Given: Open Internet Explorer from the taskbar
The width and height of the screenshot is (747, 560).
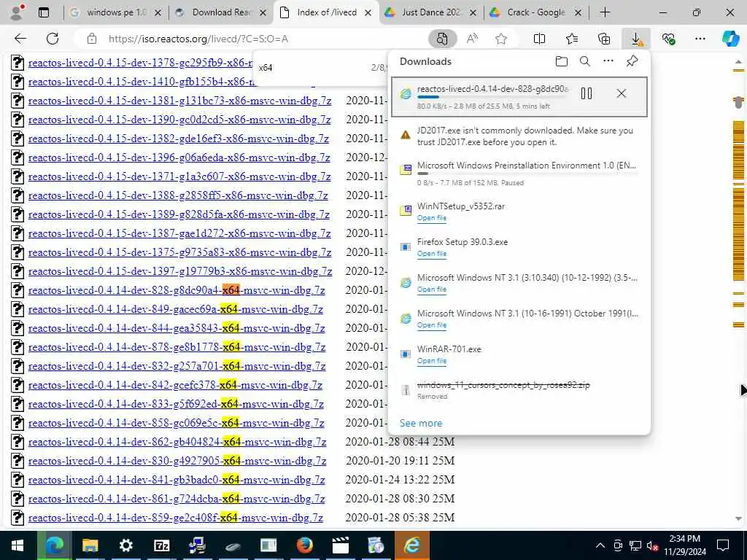Looking at the screenshot, I should coord(412,545).
